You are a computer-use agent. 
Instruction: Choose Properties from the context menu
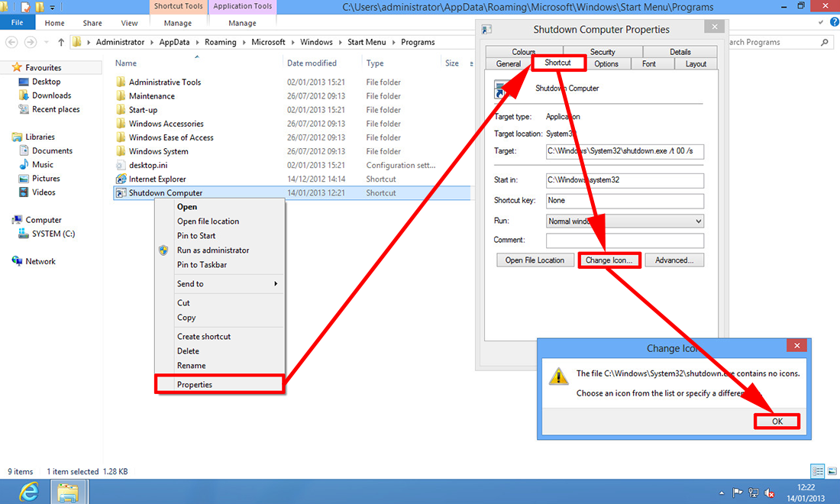pos(220,385)
